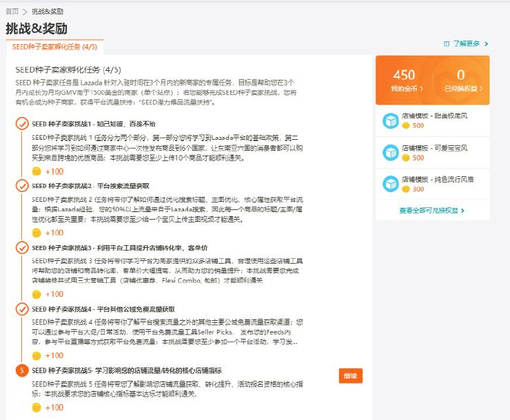Click the gold coin icon under challenge 5
The image size is (510, 420).
pyautogui.click(x=37, y=408)
